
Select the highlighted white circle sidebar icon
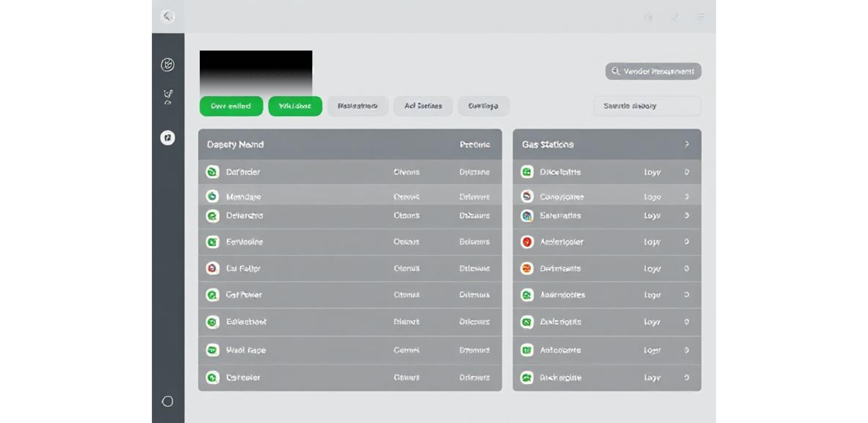click(x=168, y=138)
